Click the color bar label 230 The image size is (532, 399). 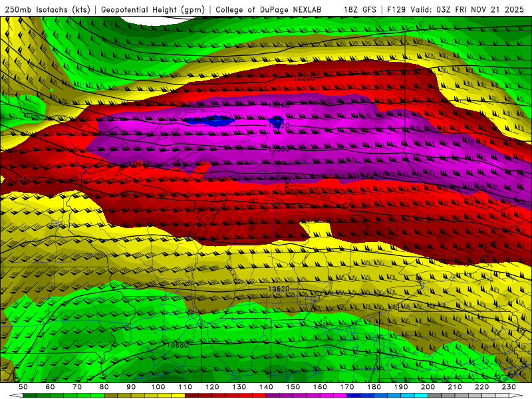click(509, 387)
